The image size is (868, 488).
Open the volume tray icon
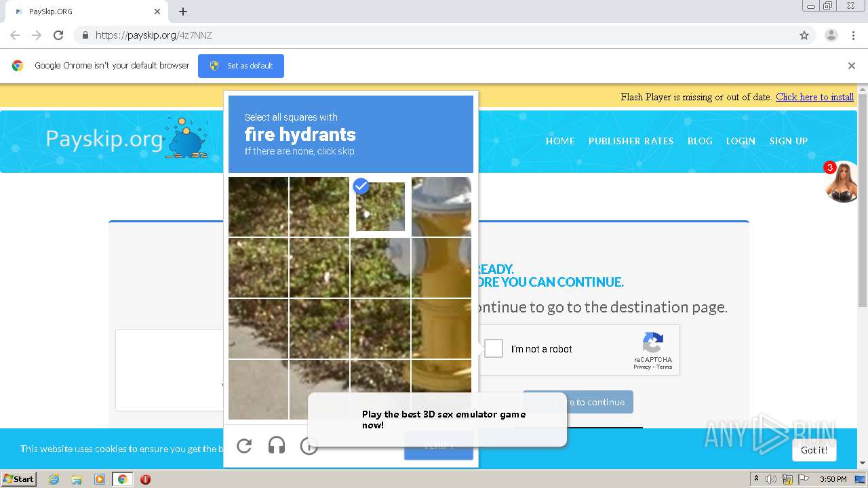771,479
